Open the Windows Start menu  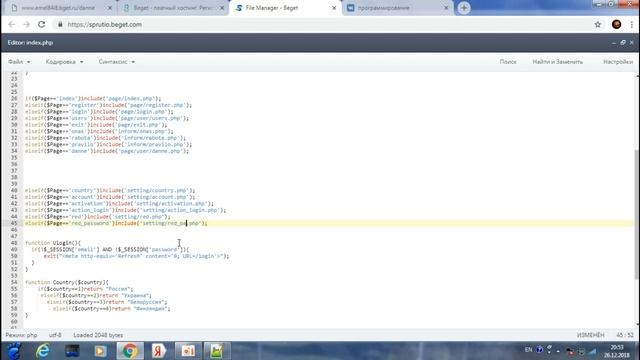point(13,351)
